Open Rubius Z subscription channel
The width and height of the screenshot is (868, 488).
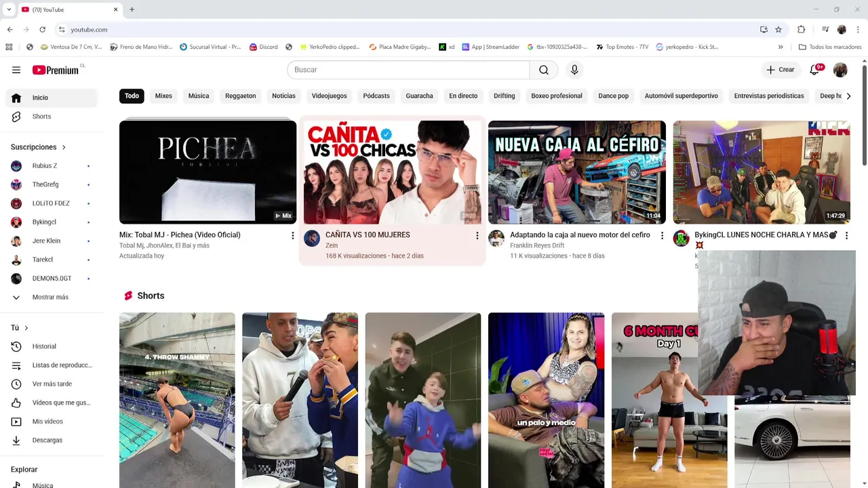[52, 166]
